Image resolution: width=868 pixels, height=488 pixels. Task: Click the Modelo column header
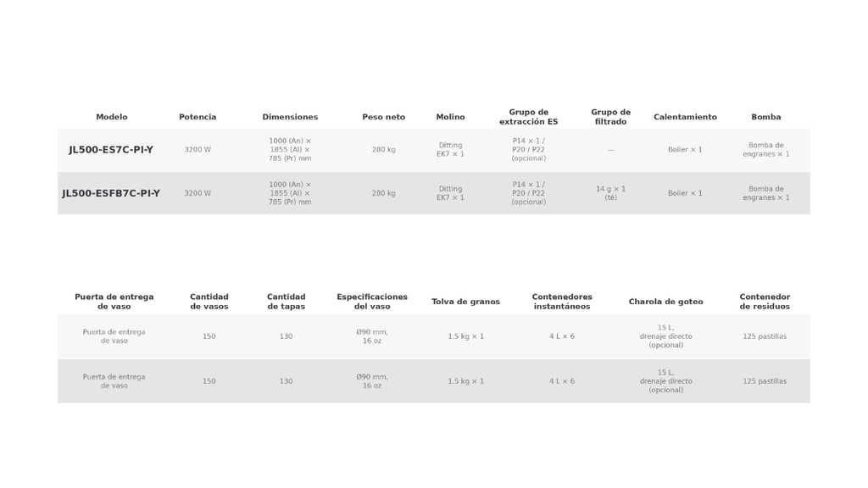point(111,117)
